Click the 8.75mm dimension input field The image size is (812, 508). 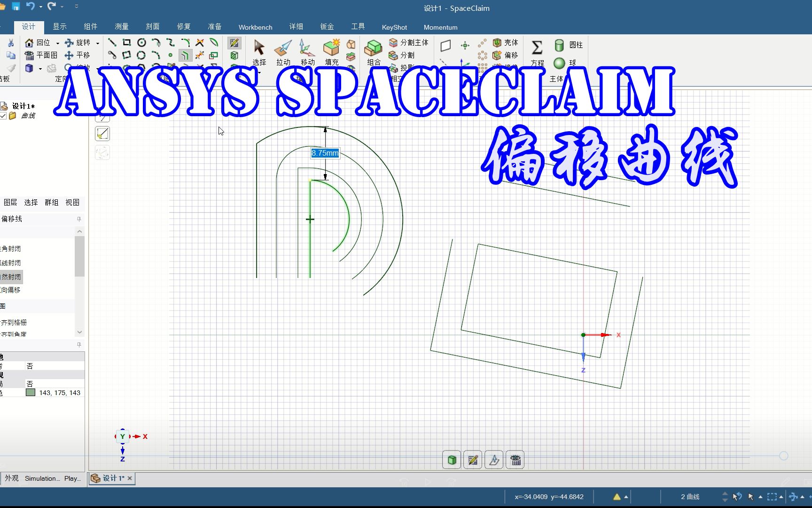[325, 153]
